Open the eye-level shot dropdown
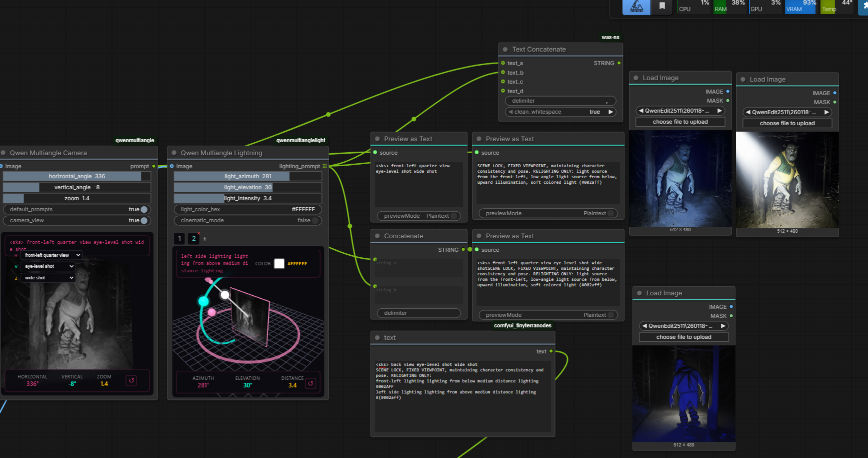The width and height of the screenshot is (868, 458). pyautogui.click(x=48, y=266)
